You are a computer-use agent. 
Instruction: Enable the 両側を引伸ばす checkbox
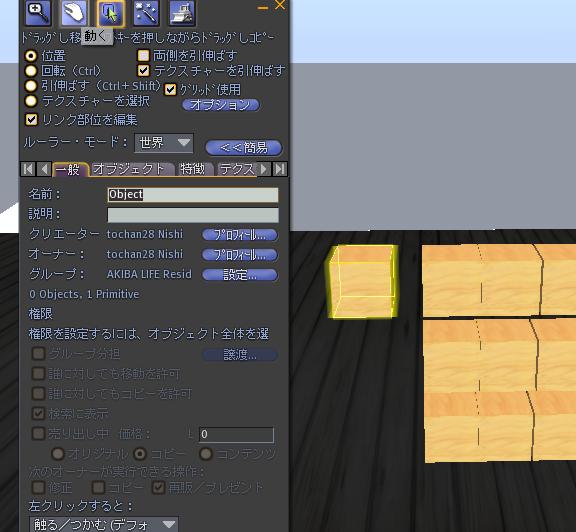coord(143,55)
